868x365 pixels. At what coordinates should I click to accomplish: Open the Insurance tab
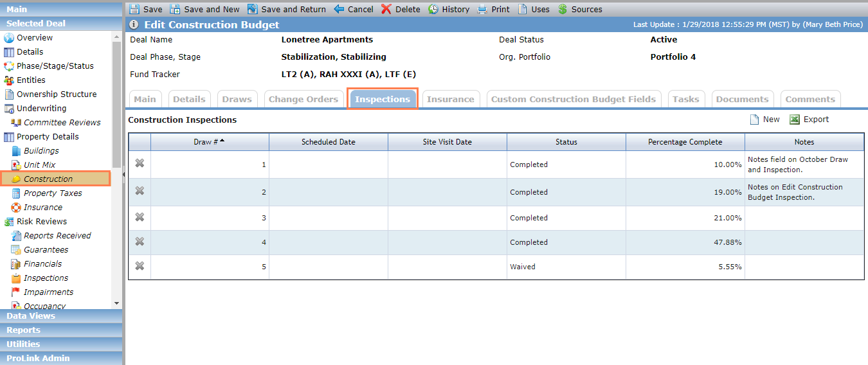coord(451,99)
